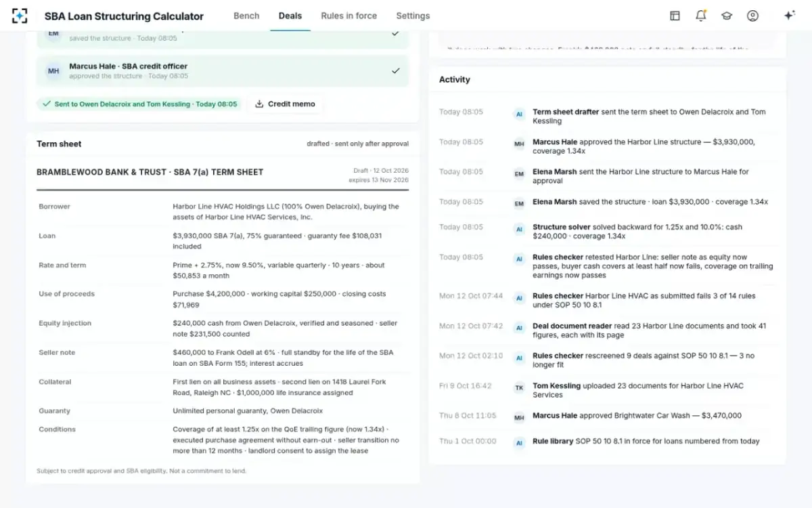The width and height of the screenshot is (812, 508).
Task: Click 'Draft · 12 Oct 2026' date text
Action: [x=381, y=171]
